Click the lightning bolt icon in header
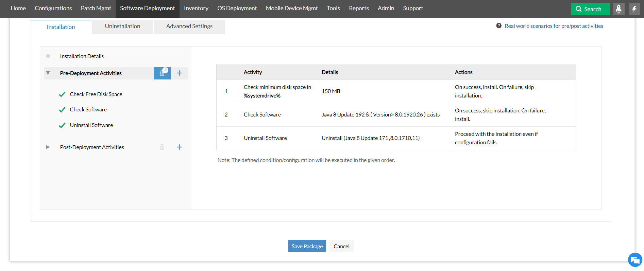The image size is (644, 271). point(634,9)
